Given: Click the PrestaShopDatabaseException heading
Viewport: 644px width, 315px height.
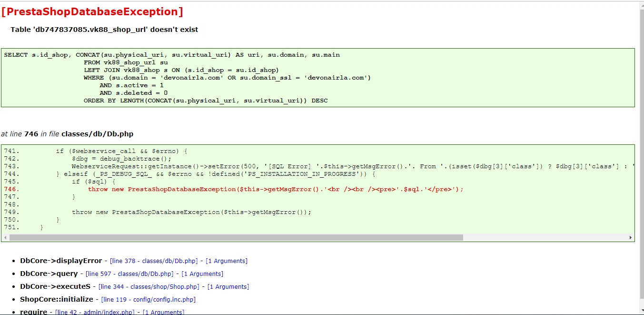Looking at the screenshot, I should 92,12.
